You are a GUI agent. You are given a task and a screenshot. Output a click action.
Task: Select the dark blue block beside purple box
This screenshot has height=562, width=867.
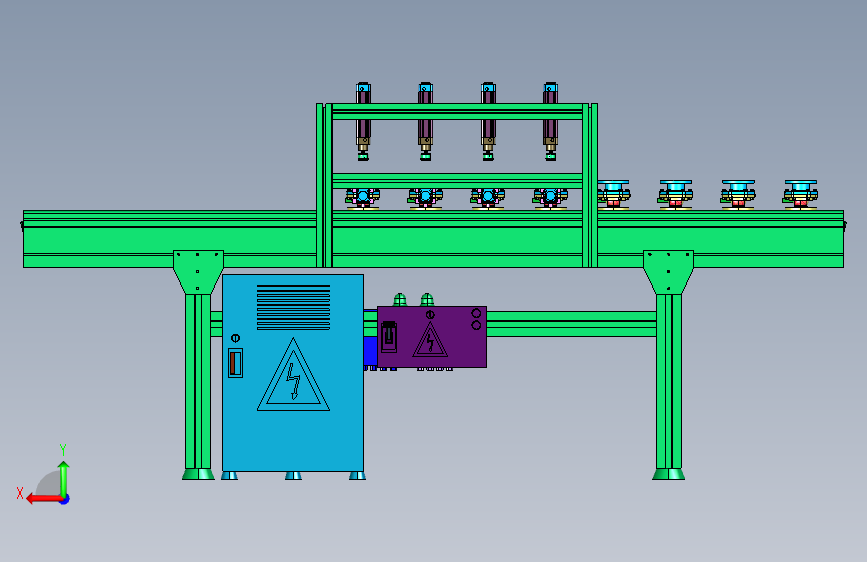pyautogui.click(x=370, y=351)
